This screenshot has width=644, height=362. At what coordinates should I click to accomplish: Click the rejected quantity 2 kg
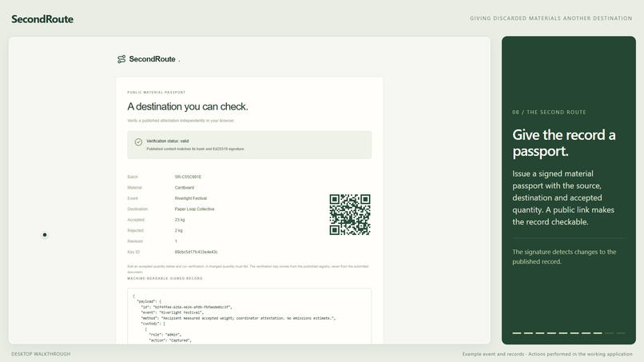pyautogui.click(x=179, y=230)
